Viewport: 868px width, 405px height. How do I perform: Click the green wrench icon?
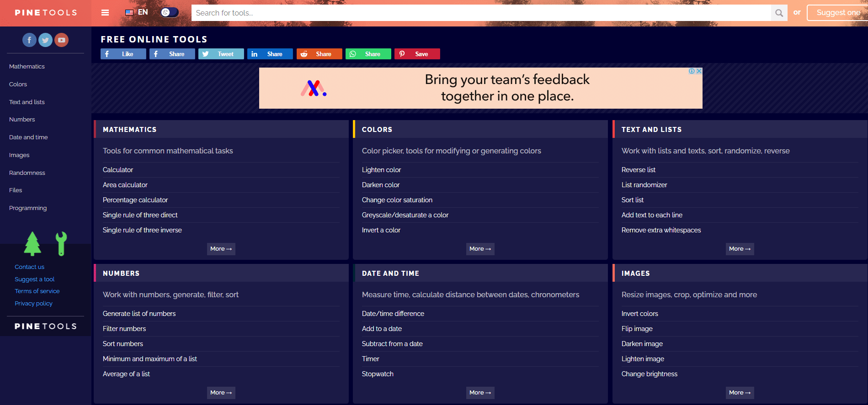(x=61, y=243)
